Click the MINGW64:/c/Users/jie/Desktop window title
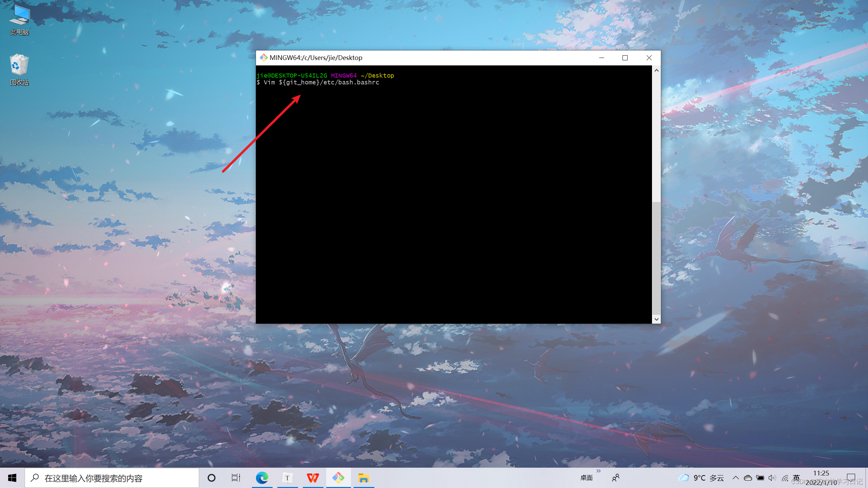 click(x=316, y=58)
